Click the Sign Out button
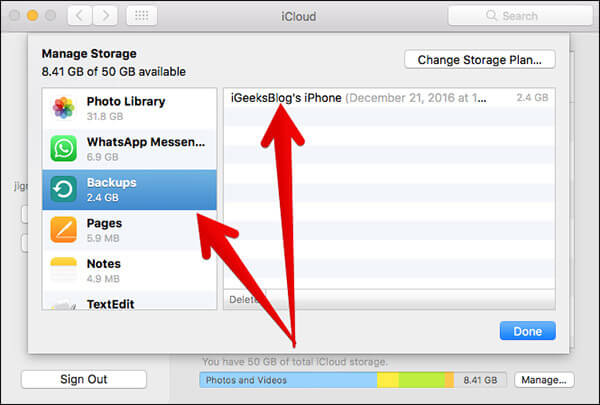600x405 pixels. click(x=83, y=380)
